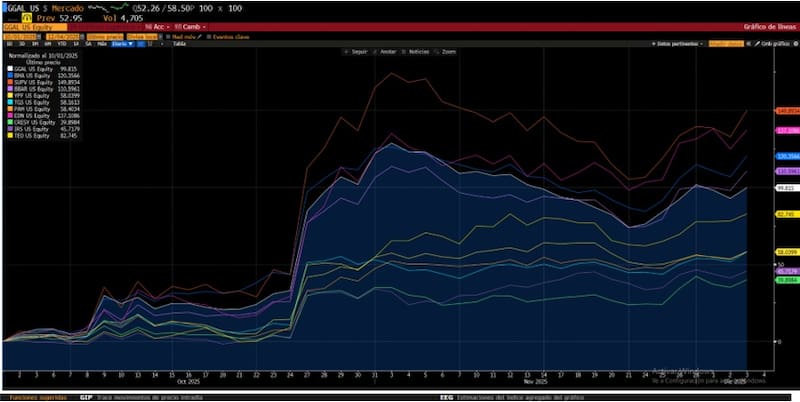Click the pencil icon beside Grab gráfico
Image resolution: width=800 pixels, height=402 pixels.
(756, 44)
